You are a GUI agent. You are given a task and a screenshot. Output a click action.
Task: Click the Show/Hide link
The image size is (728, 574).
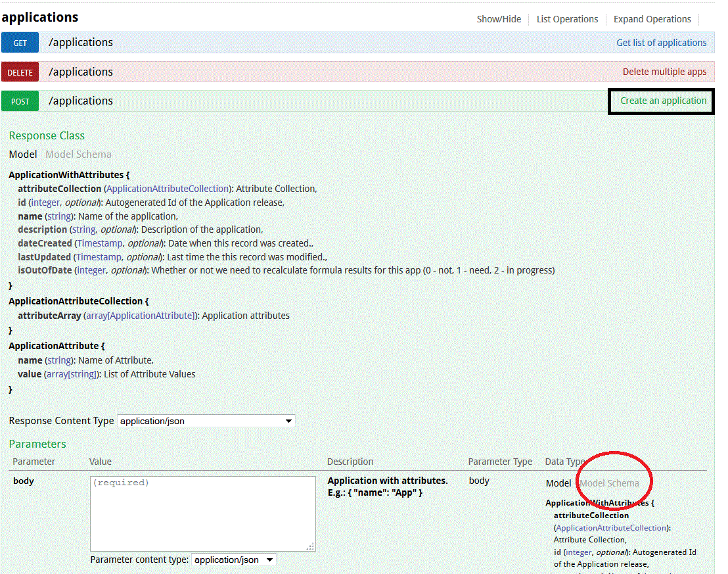498,19
